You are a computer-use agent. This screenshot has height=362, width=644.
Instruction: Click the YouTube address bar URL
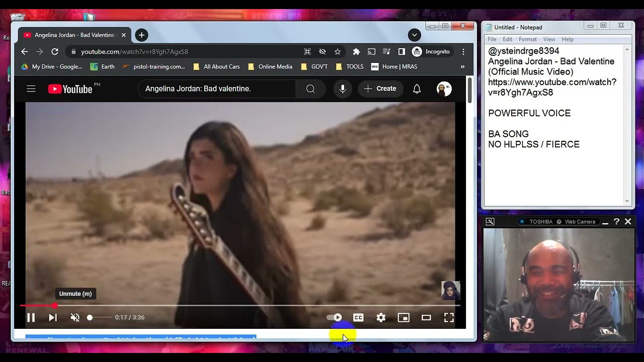pos(134,51)
